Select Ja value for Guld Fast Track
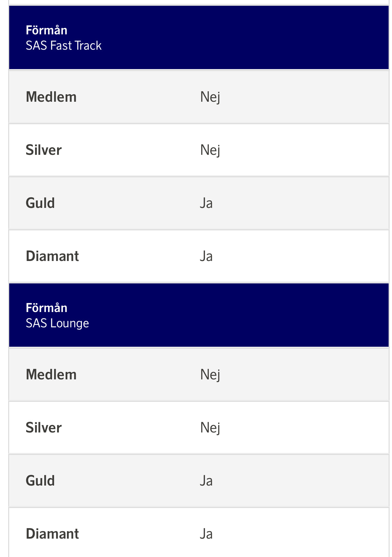Image resolution: width=392 pixels, height=557 pixels. tap(206, 203)
